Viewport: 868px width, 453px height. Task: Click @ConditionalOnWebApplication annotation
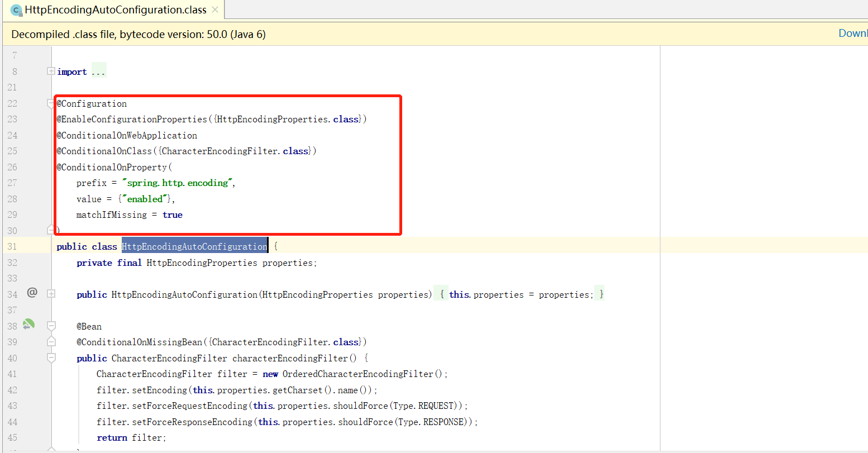pos(127,136)
